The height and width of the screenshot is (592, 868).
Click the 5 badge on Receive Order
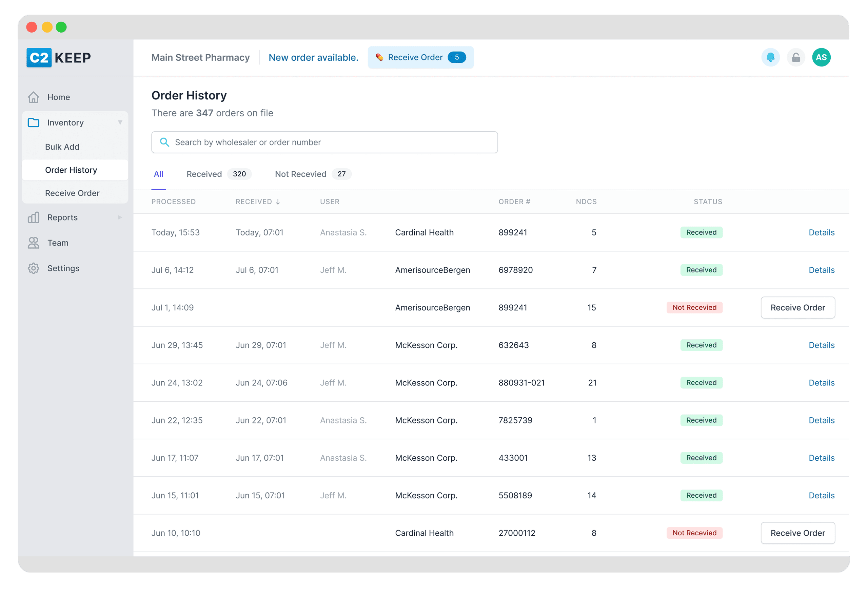(x=457, y=57)
